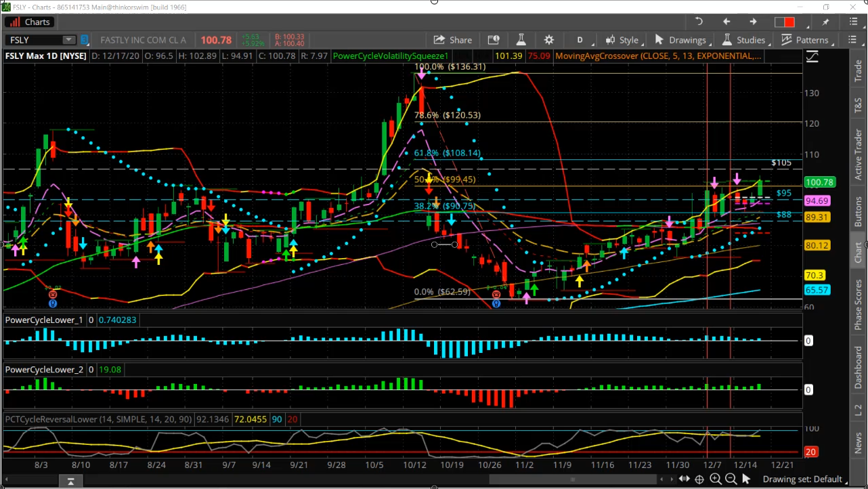Open the Buttons side tab

(858, 211)
